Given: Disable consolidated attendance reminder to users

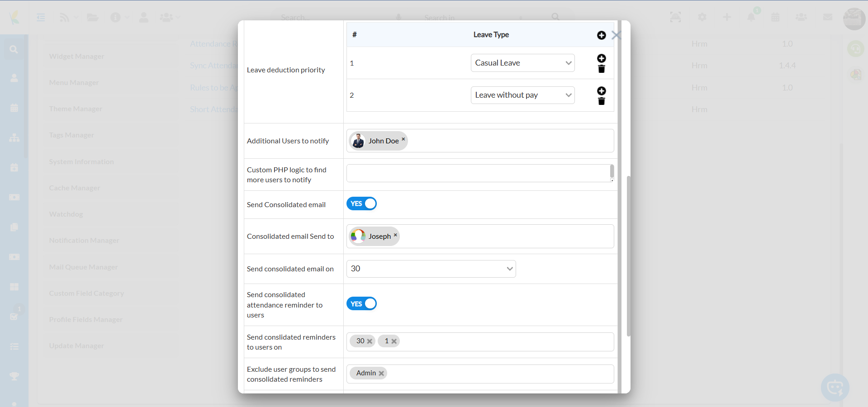Looking at the screenshot, I should point(361,304).
